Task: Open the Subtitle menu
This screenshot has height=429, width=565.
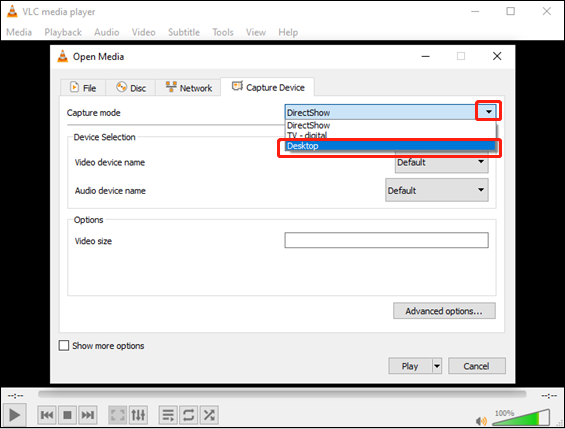Action: tap(184, 32)
